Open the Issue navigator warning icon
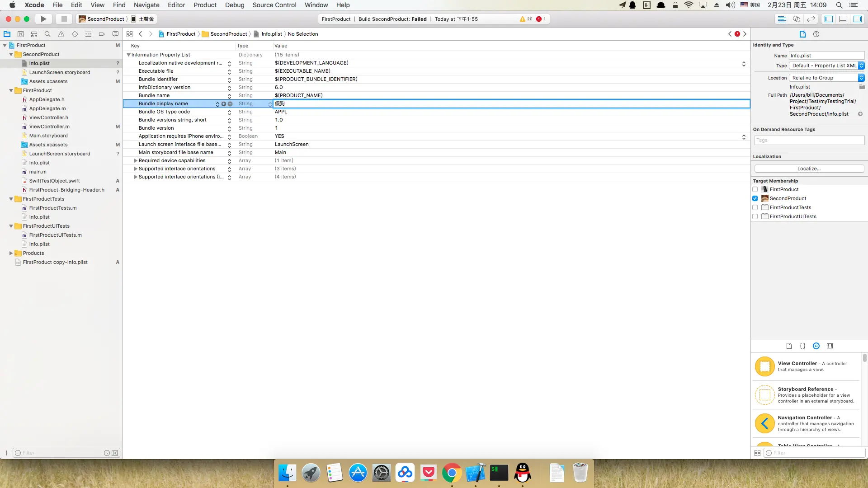The width and height of the screenshot is (868, 488). [61, 34]
